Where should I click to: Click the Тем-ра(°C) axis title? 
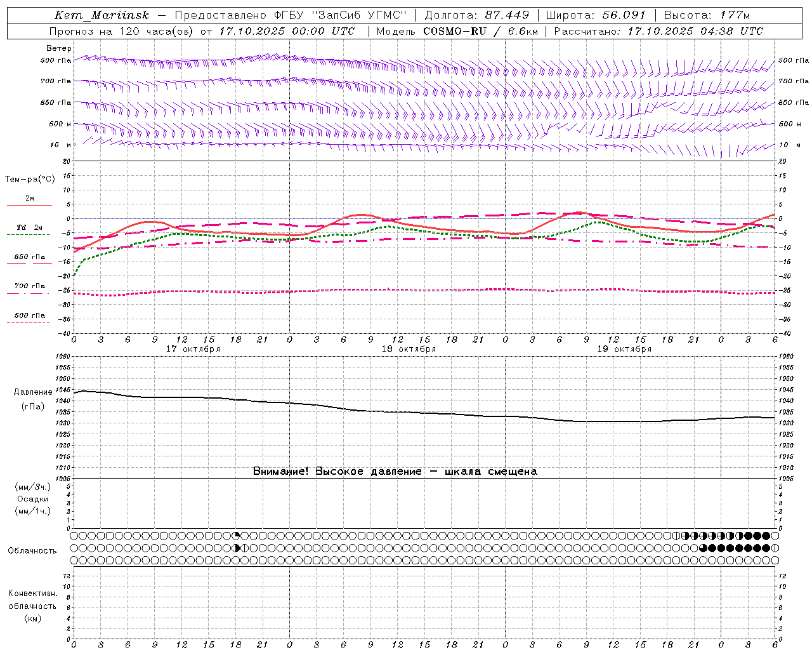30,180
